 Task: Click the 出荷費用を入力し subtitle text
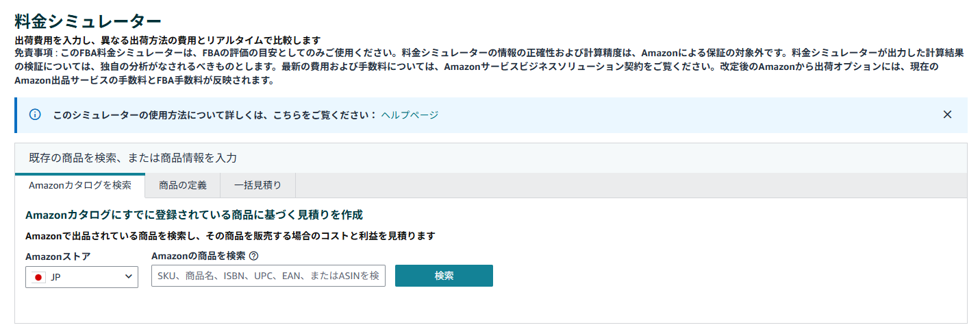click(168, 40)
